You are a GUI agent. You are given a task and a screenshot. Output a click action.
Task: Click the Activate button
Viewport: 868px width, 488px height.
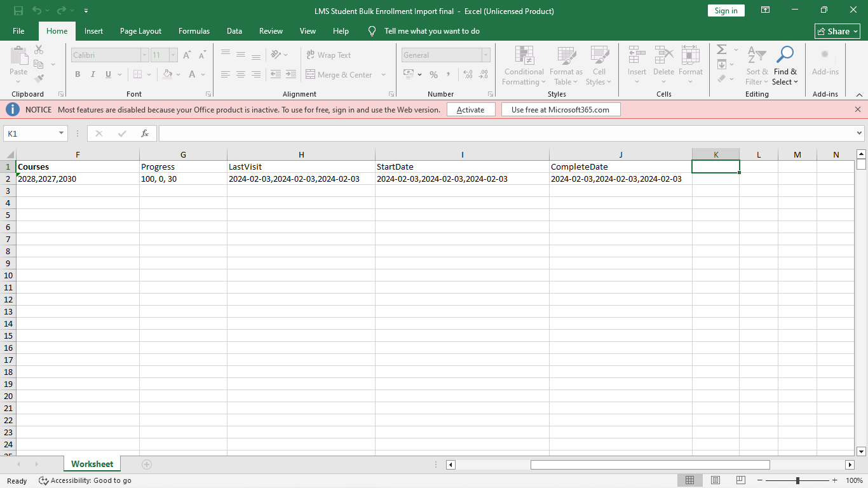(x=471, y=110)
